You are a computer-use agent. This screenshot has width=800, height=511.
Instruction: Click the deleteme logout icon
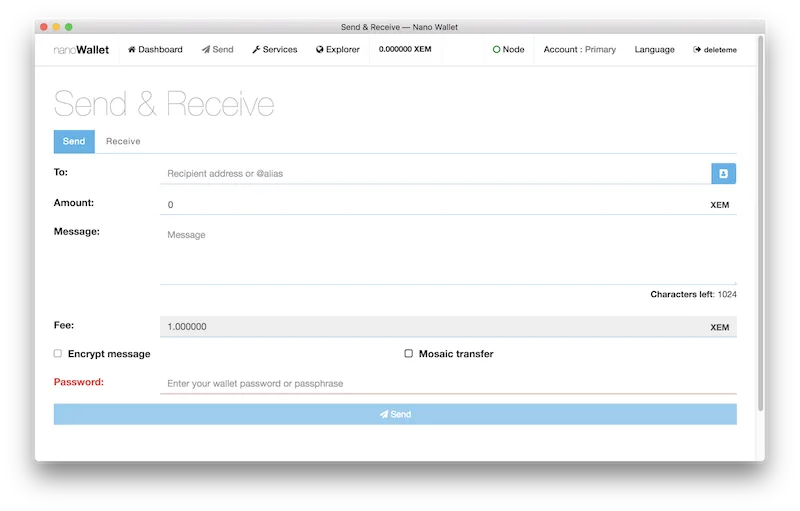[x=697, y=50]
